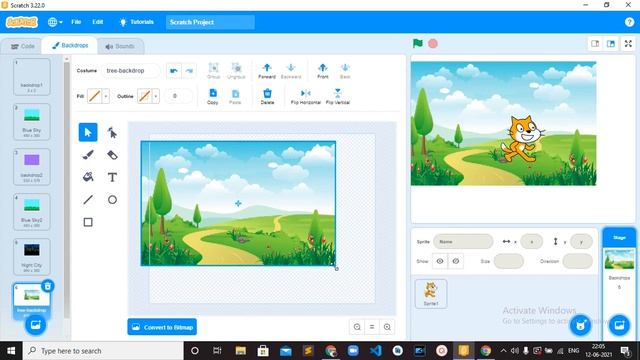Click the Outline color swatch

[x=144, y=96]
